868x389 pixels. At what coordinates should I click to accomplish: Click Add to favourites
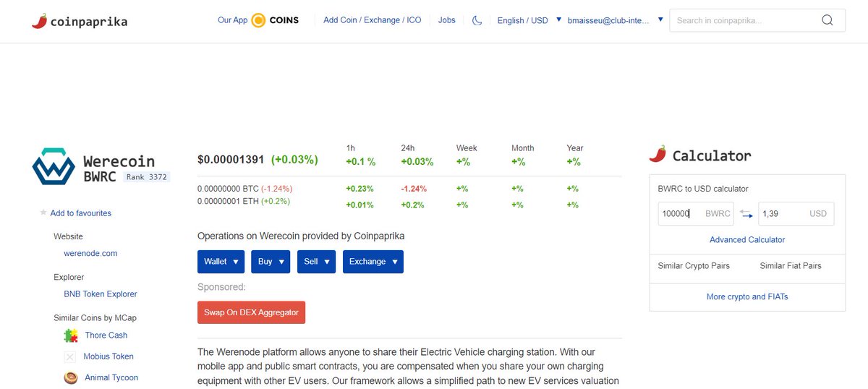tap(80, 213)
